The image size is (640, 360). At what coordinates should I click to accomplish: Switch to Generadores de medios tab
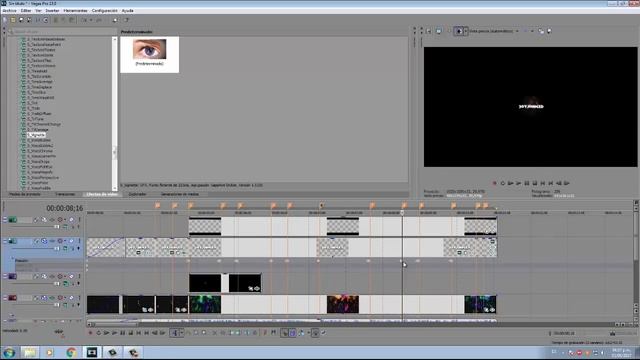(180, 194)
